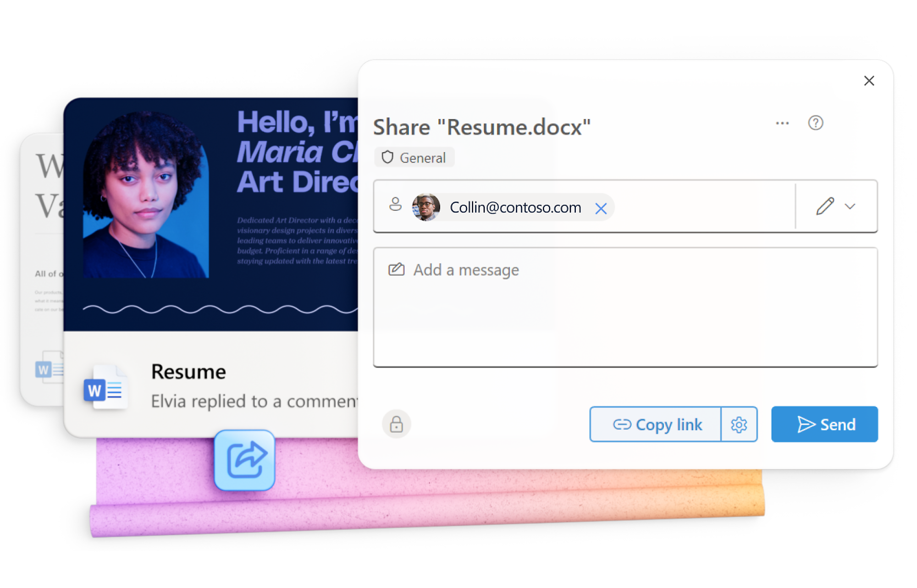Expand the edit permission dropdown chevron
This screenshot has height=588, width=917.
click(850, 207)
